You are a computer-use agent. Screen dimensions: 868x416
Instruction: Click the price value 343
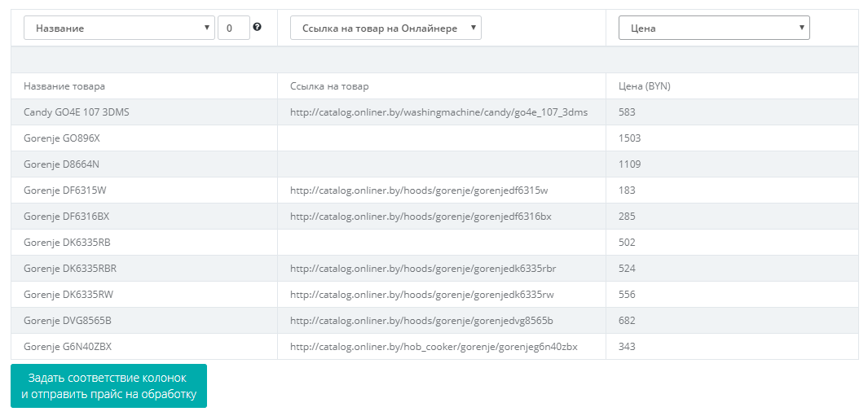[628, 347]
